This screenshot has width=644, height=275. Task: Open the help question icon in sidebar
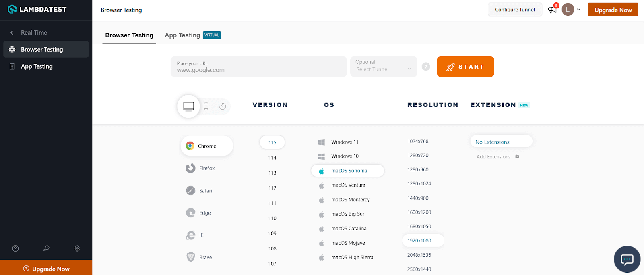coord(15,248)
